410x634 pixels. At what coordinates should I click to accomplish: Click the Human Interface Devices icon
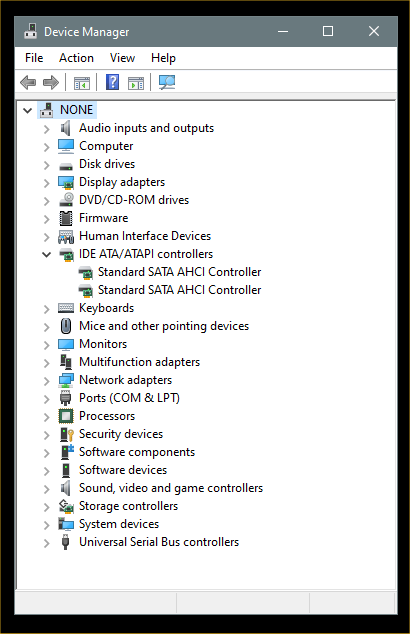[x=66, y=237]
